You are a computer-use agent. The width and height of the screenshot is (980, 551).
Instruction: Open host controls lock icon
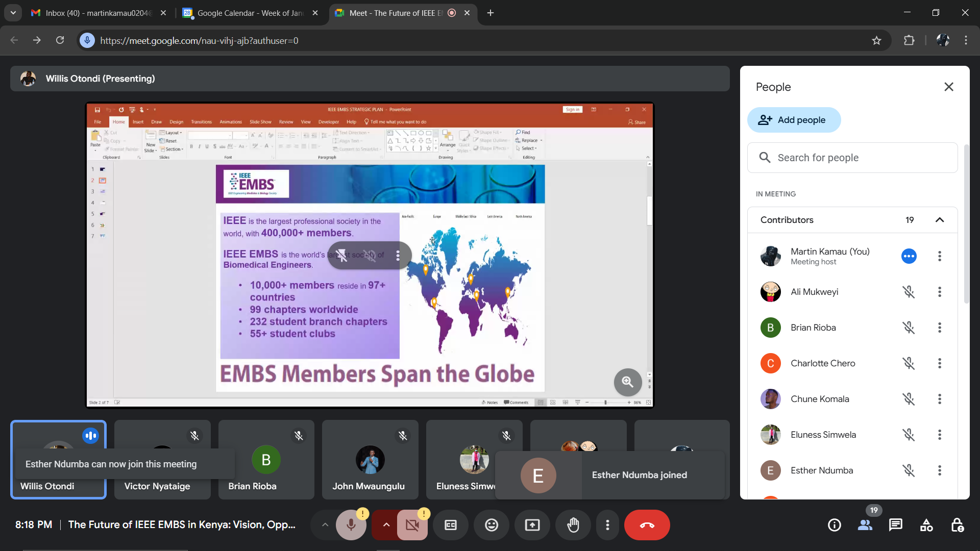(957, 525)
